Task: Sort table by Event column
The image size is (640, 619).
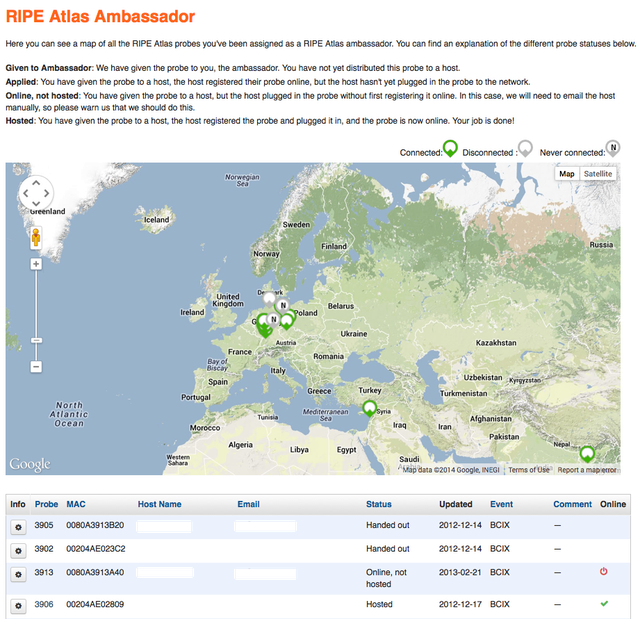Action: tap(501, 504)
